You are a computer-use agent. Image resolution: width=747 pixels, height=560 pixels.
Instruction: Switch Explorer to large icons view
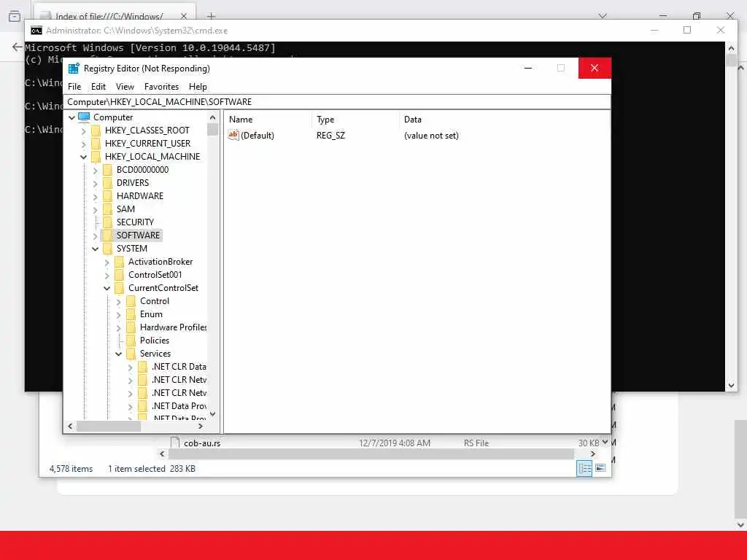tap(600, 469)
